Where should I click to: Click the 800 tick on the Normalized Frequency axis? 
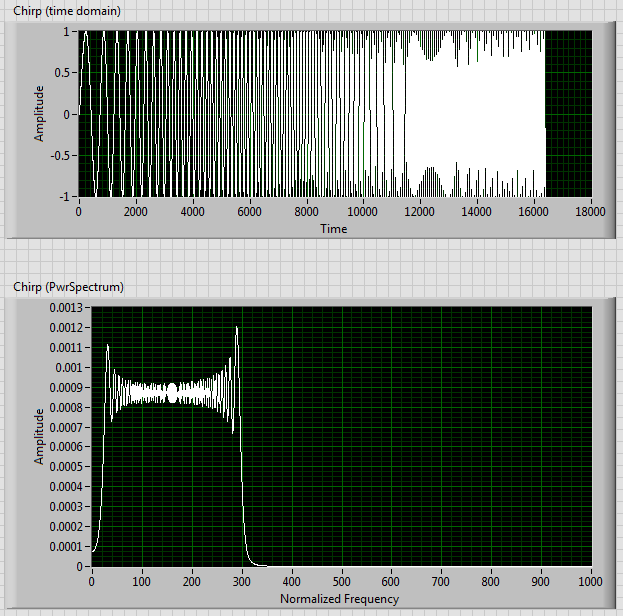point(490,581)
